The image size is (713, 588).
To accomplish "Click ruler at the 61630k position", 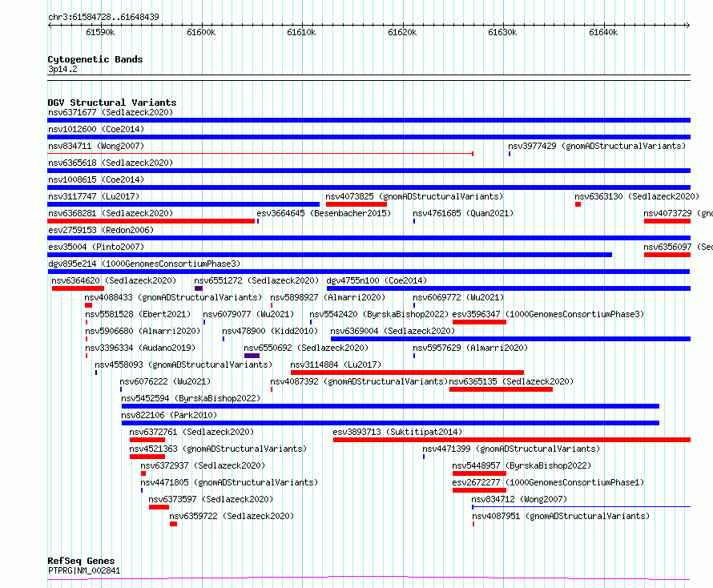I will tap(502, 32).
